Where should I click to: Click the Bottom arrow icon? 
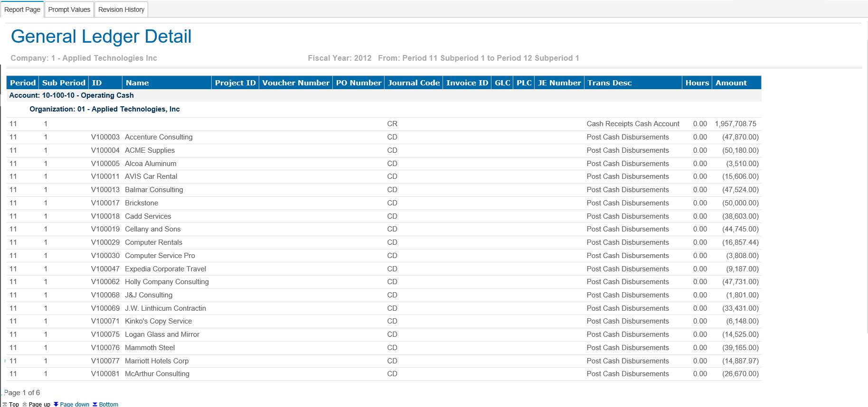click(95, 404)
